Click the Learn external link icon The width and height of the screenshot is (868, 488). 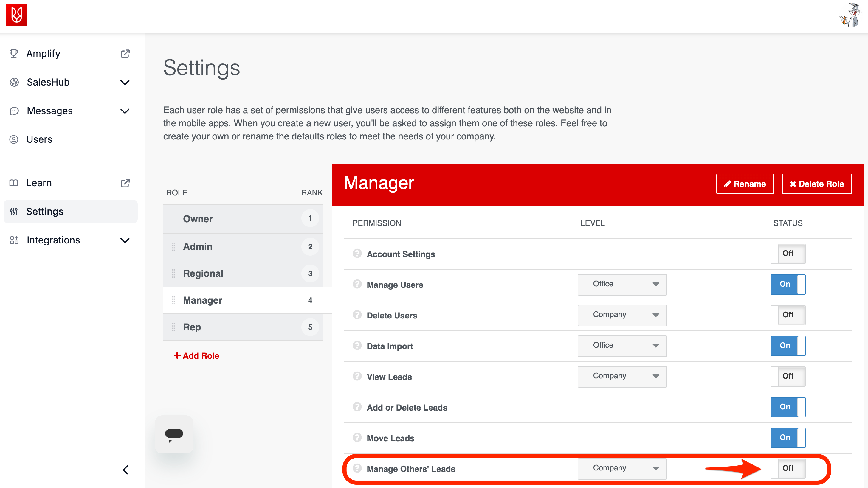(125, 183)
